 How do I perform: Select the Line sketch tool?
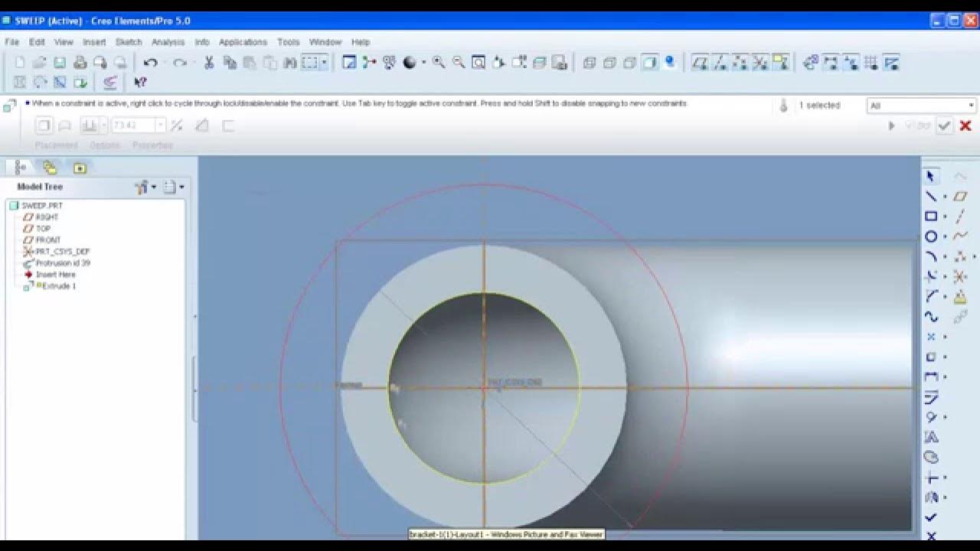pyautogui.click(x=931, y=197)
